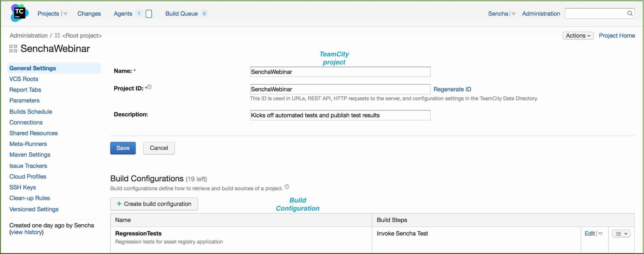
Task: Expand the Edit dropdown arrow for RegressionTests
Action: click(601, 234)
